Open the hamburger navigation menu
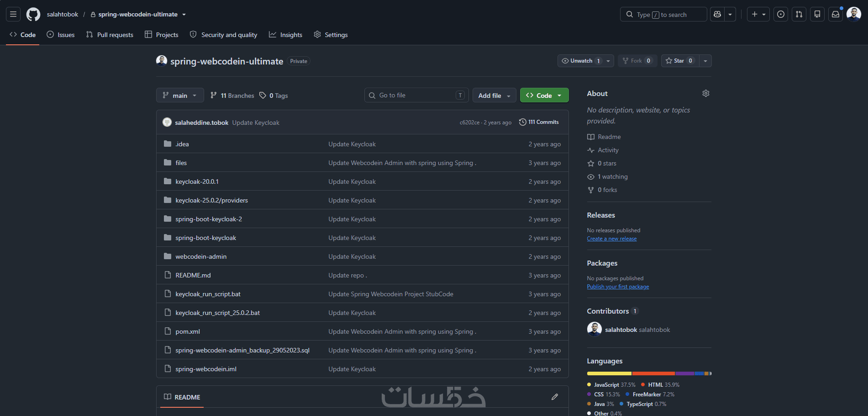868x416 pixels. pos(13,14)
